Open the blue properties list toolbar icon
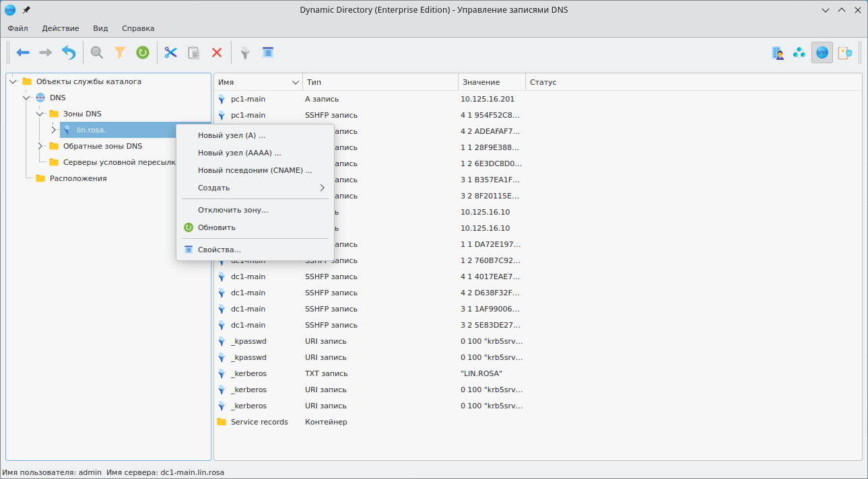 click(268, 52)
